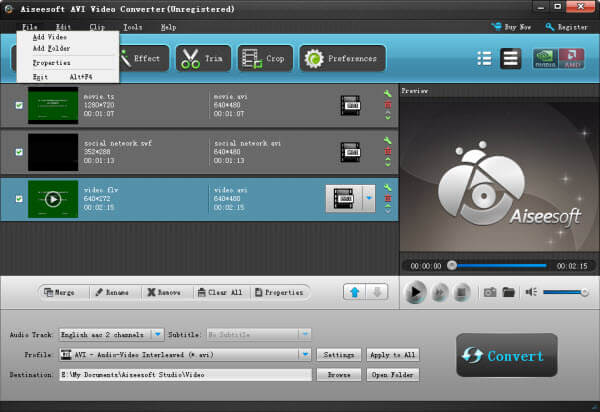Viewport: 600px width, 412px height.
Task: Click the Apply to All button
Action: pos(393,355)
